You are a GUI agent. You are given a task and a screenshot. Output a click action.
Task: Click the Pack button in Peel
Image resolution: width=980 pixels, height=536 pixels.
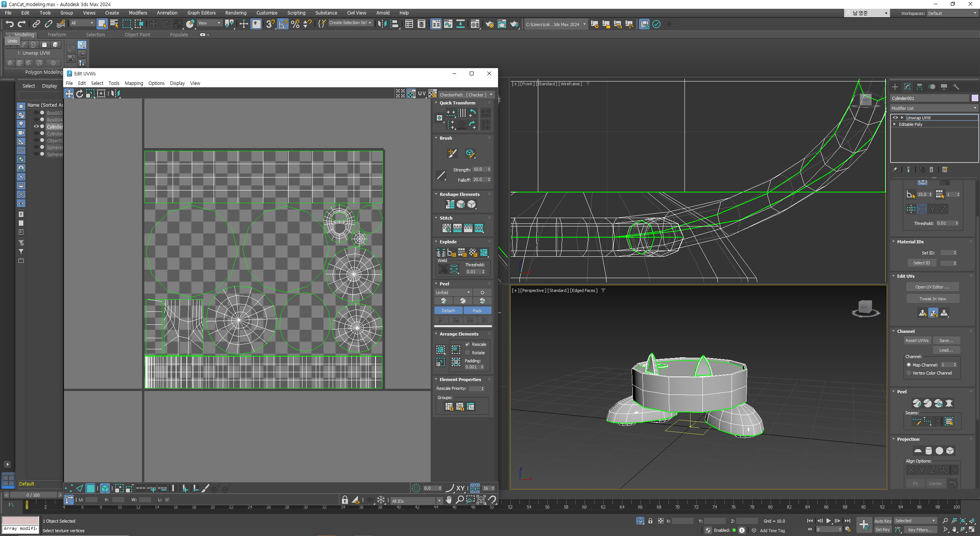click(x=477, y=311)
